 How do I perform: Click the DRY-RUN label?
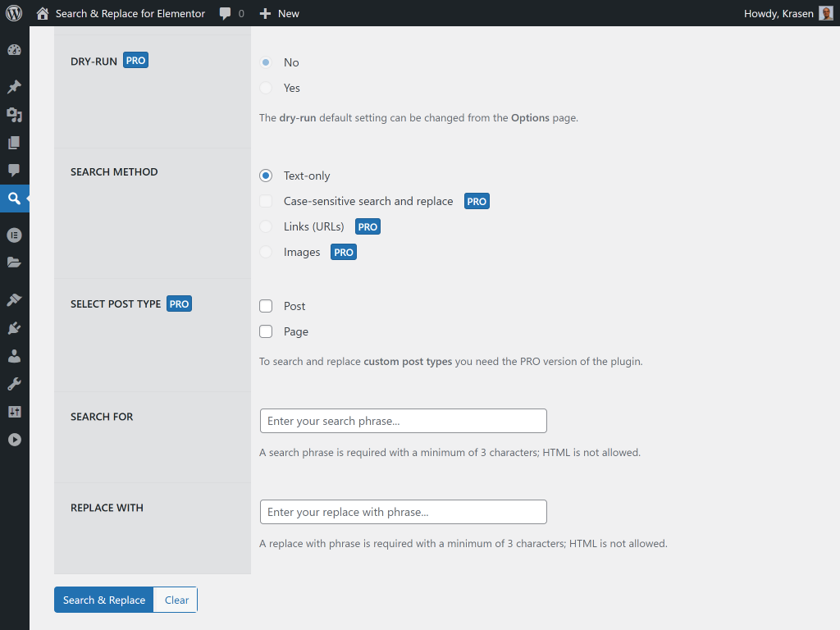click(94, 62)
